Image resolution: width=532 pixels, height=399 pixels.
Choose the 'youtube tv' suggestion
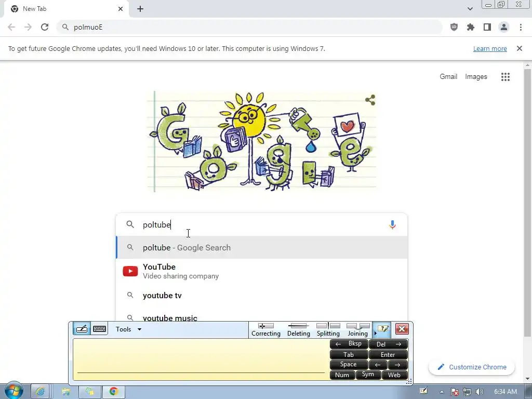[x=262, y=296]
